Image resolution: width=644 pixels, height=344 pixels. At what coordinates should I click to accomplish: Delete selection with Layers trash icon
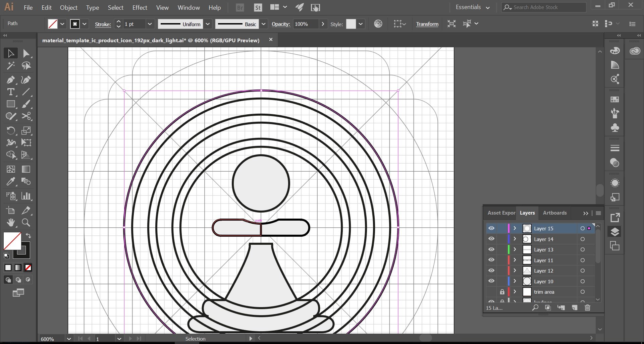587,307
